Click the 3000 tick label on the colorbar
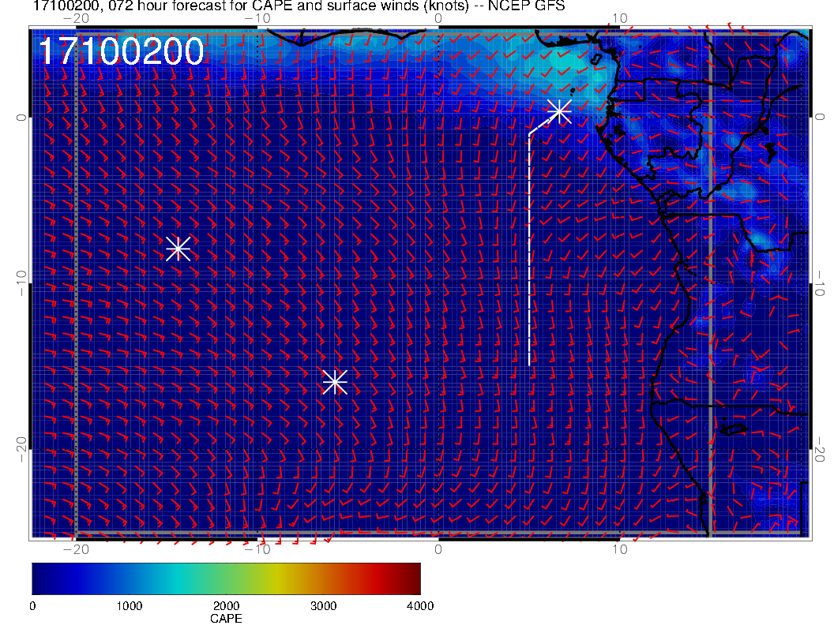 click(x=323, y=606)
